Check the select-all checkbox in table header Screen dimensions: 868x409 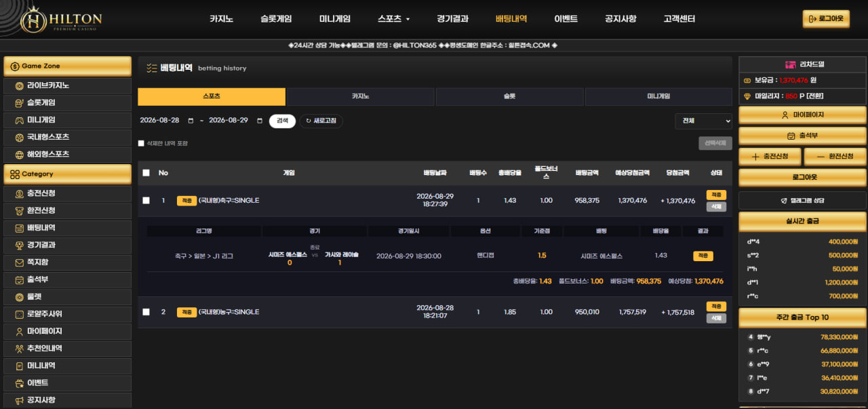coord(146,173)
